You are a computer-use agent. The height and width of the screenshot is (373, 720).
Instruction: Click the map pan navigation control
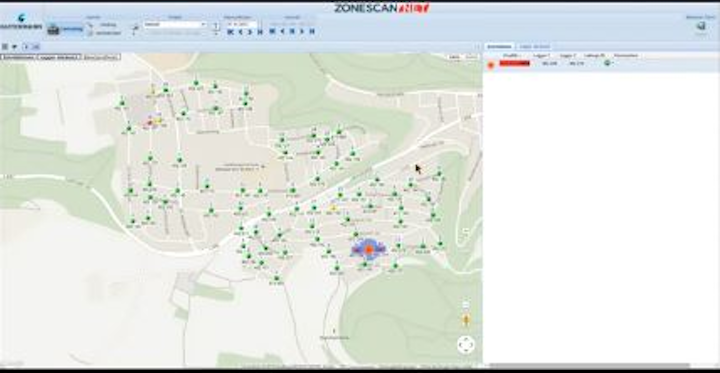[466, 345]
